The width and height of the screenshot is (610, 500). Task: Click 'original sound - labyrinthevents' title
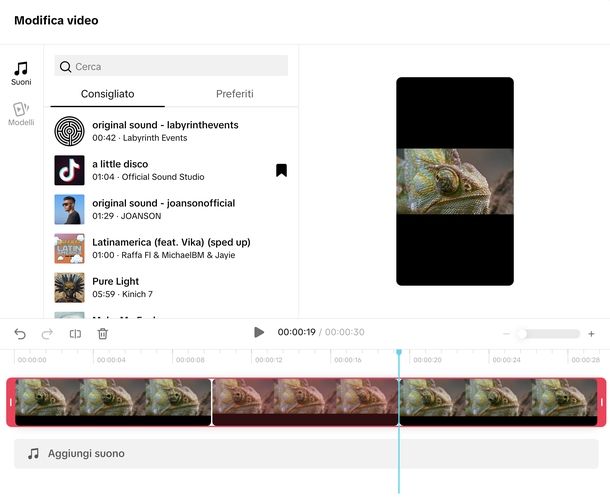(165, 125)
